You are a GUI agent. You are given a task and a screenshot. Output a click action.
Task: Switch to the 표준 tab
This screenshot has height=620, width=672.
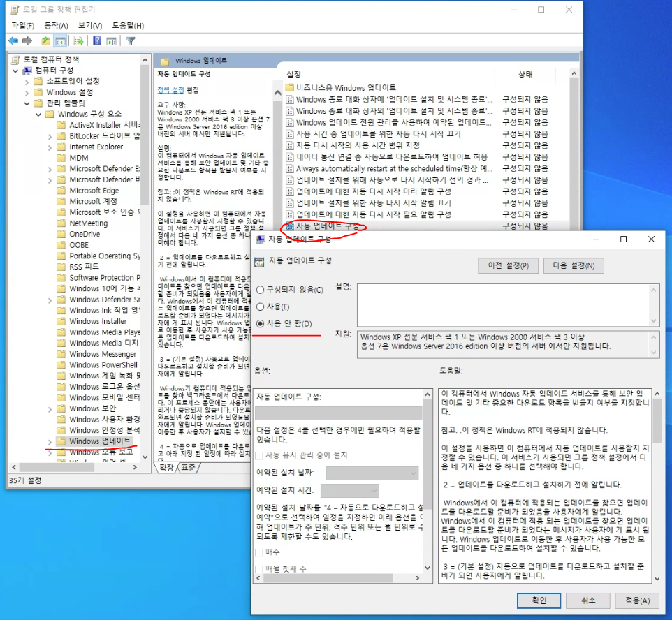tap(188, 467)
